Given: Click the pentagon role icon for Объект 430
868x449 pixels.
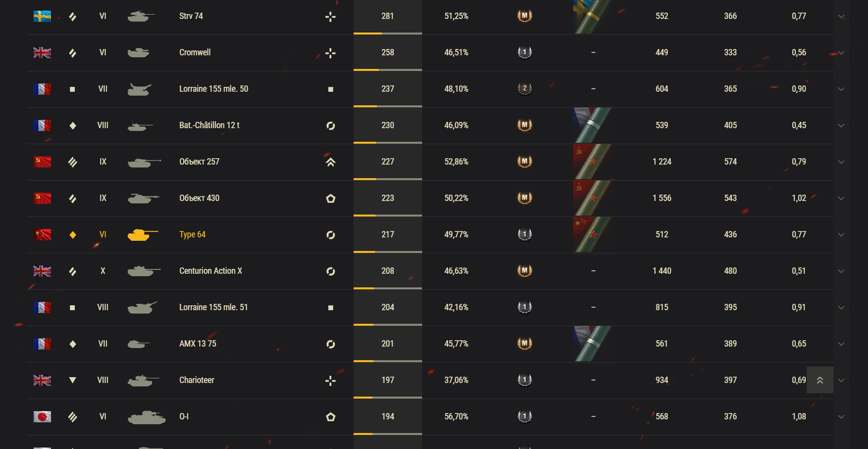Looking at the screenshot, I should pyautogui.click(x=331, y=198).
